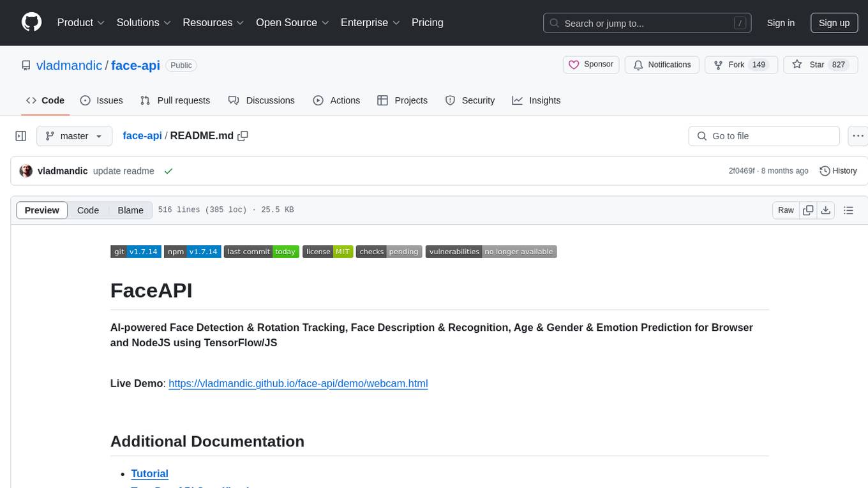868x488 pixels.
Task: Select the Code tab
Action: pos(45,100)
